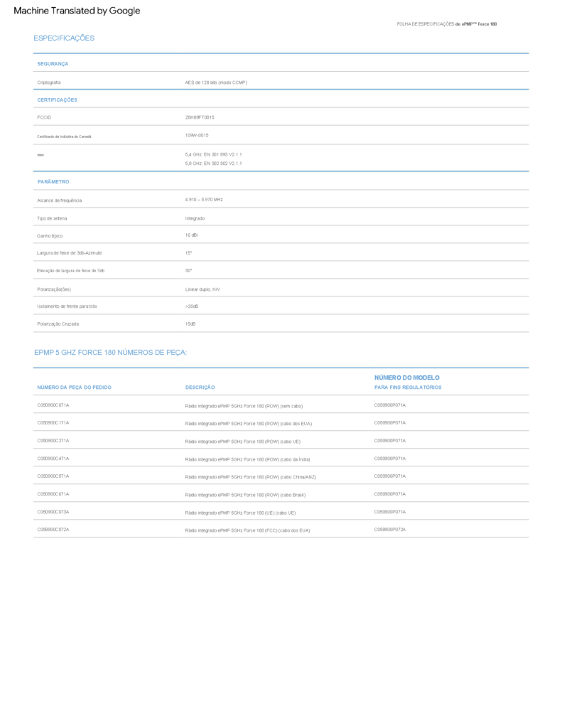Click the "Polarização Cruzada" row label
This screenshot has width=562, height=728.
point(58,324)
